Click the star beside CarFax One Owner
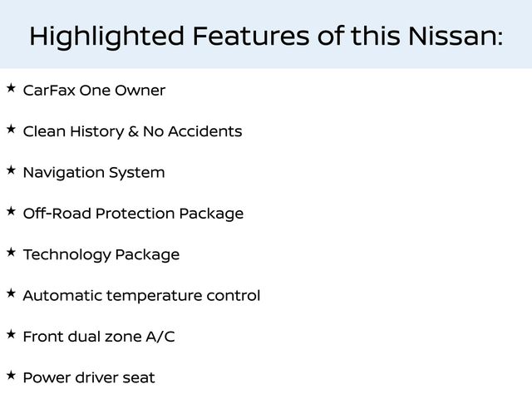Viewport: 532px width, 399px height. pyautogui.click(x=10, y=87)
